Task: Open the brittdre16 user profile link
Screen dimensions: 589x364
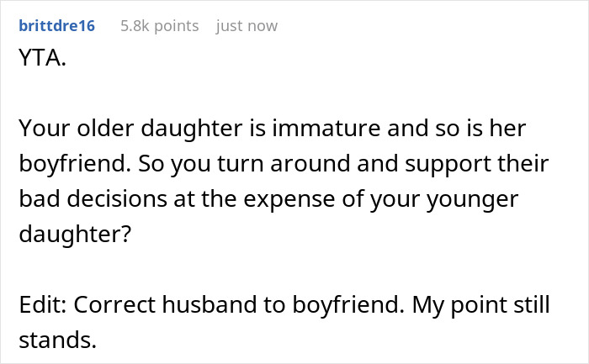Action: pyautogui.click(x=56, y=26)
